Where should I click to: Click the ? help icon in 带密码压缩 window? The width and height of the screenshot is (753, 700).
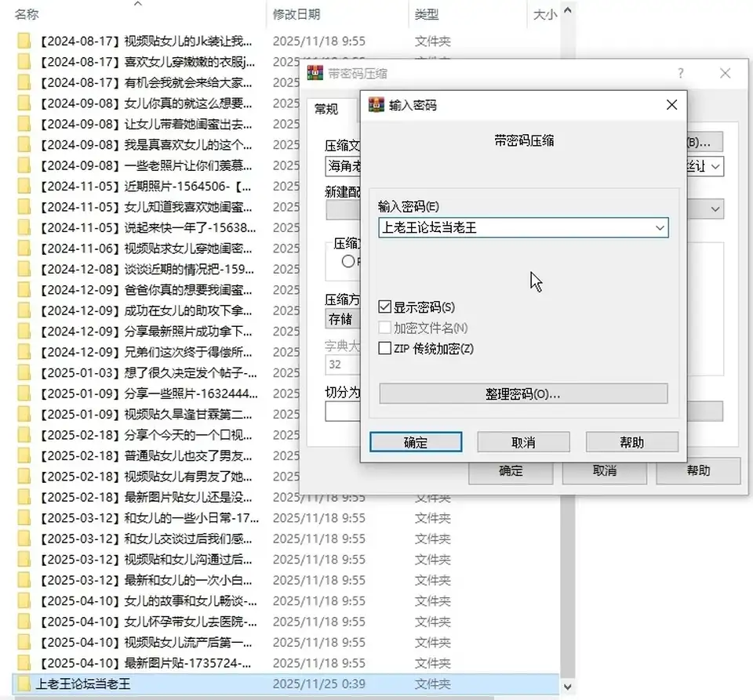pos(681,74)
